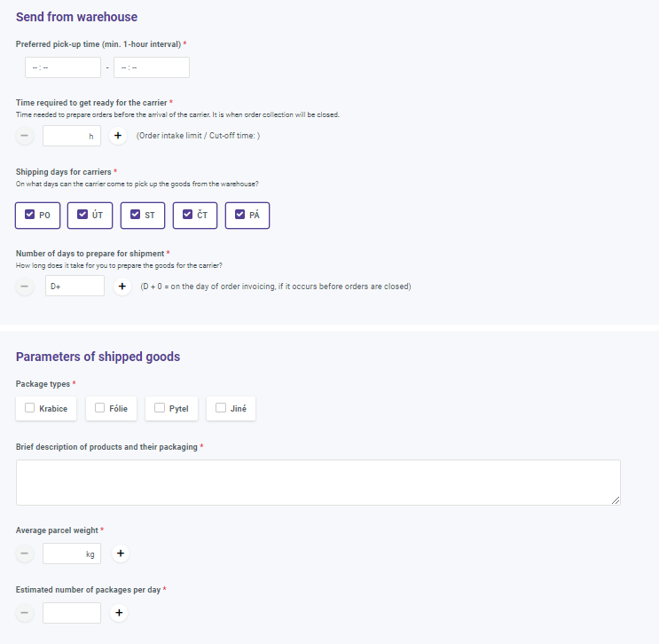Enable the Pytel package type
The image size is (659, 644).
(x=171, y=409)
